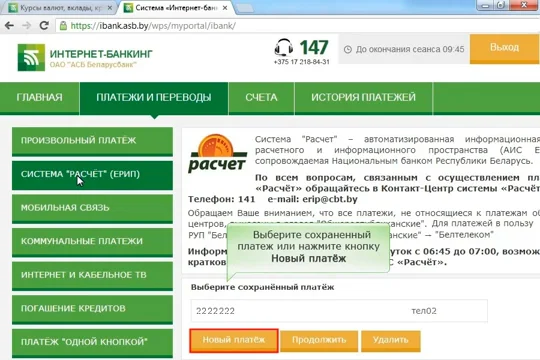The height and width of the screenshot is (360, 540).
Task: Close the first browser tab Курсы валют
Action: pyautogui.click(x=110, y=8)
